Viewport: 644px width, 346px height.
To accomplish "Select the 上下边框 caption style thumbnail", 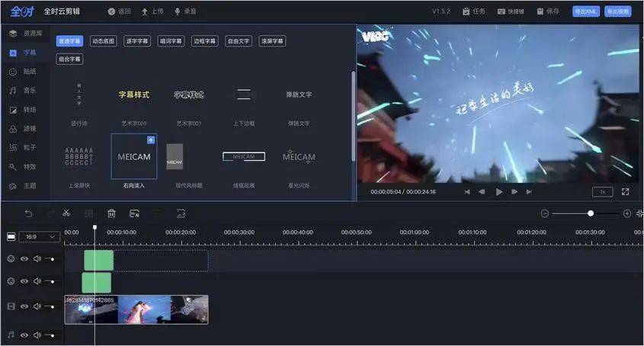I will 244,95.
